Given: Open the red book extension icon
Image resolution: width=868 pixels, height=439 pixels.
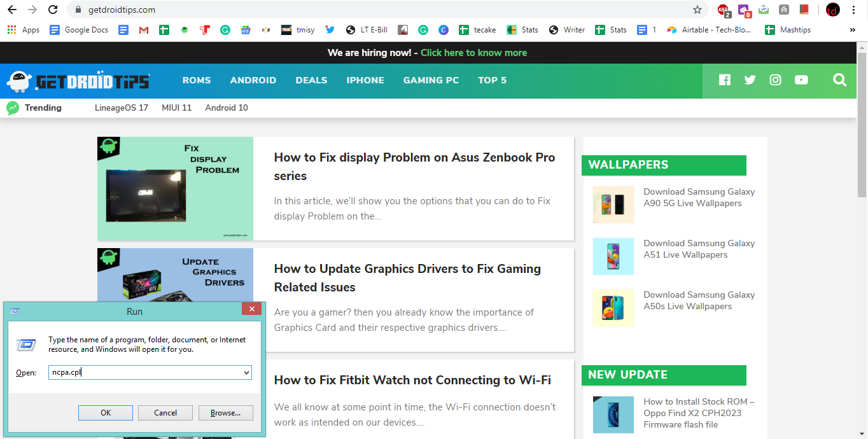Looking at the screenshot, I should 804,10.
